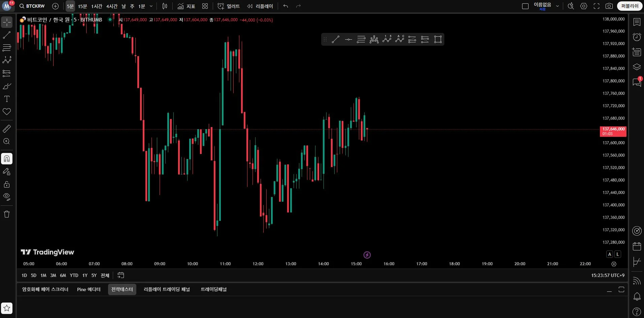The image size is (644, 318).
Task: Open the Fibonacci tools in left sidebar
Action: pyautogui.click(x=7, y=48)
